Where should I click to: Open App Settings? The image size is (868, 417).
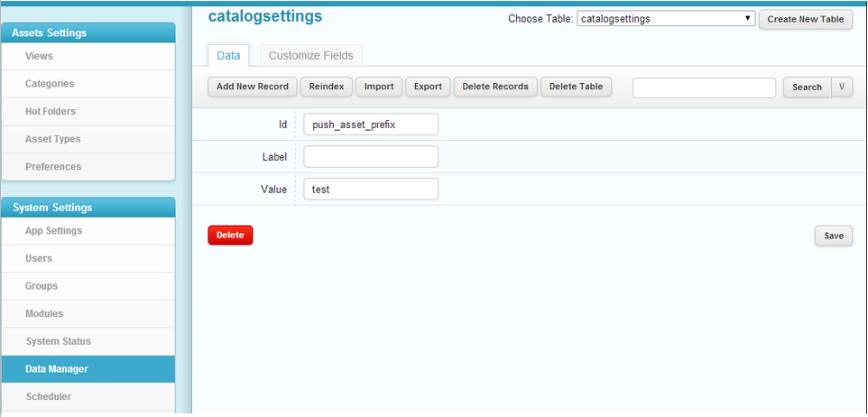(x=88, y=230)
